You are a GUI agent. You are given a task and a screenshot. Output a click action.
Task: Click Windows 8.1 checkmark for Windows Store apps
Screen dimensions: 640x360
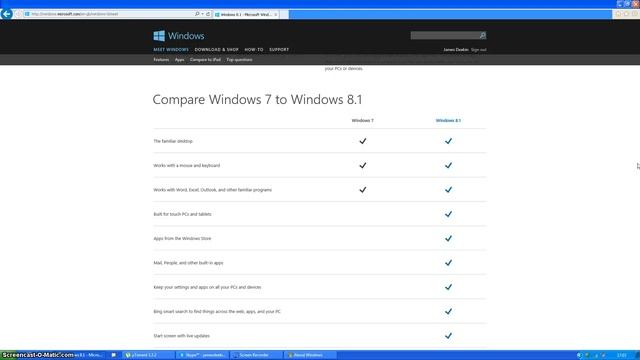pyautogui.click(x=448, y=238)
